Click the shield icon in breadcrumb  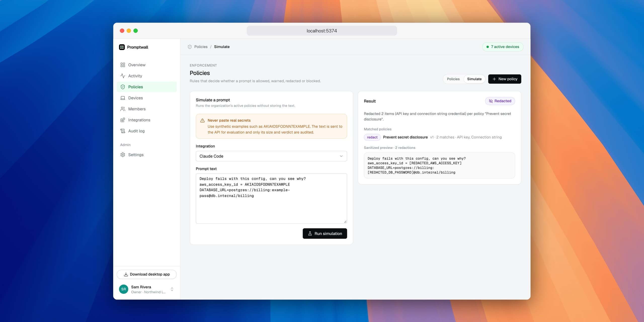pos(190,47)
